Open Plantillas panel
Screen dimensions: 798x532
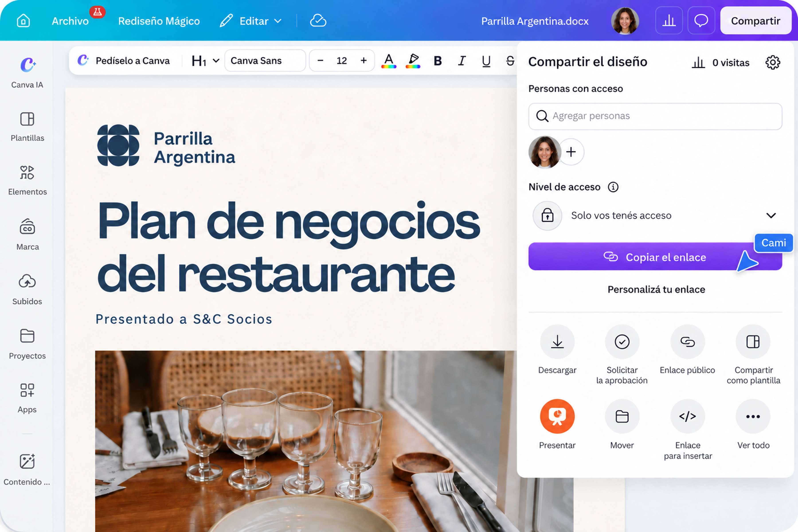point(27,126)
